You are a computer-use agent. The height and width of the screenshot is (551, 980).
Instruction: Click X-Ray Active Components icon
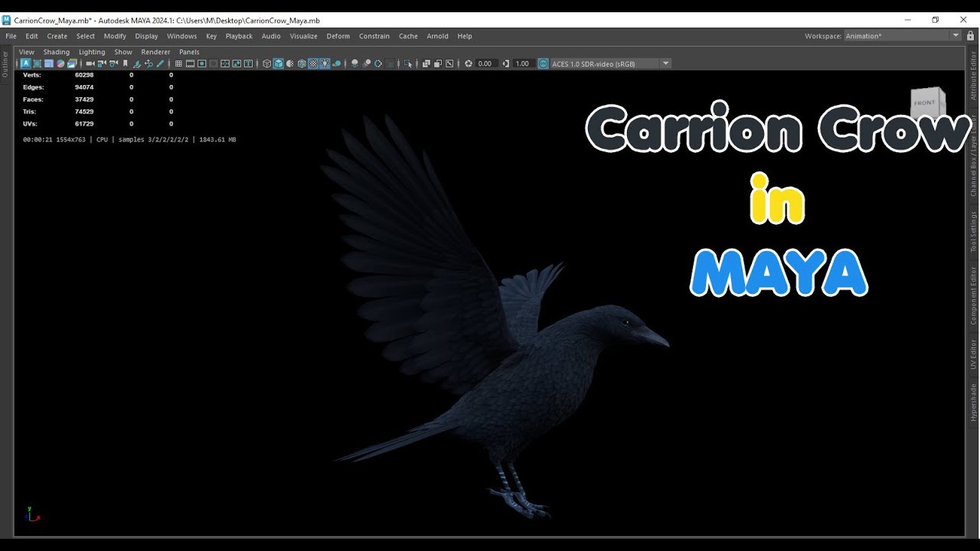[x=437, y=64]
